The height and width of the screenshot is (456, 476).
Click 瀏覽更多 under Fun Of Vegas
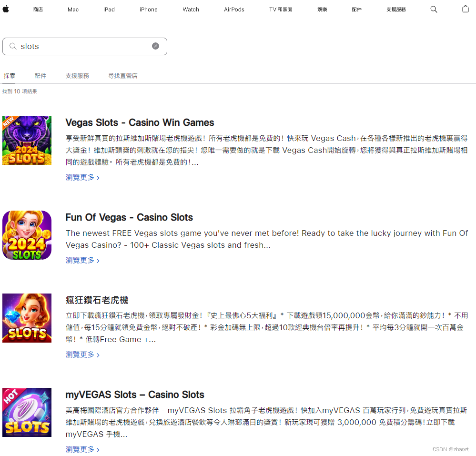(x=82, y=260)
